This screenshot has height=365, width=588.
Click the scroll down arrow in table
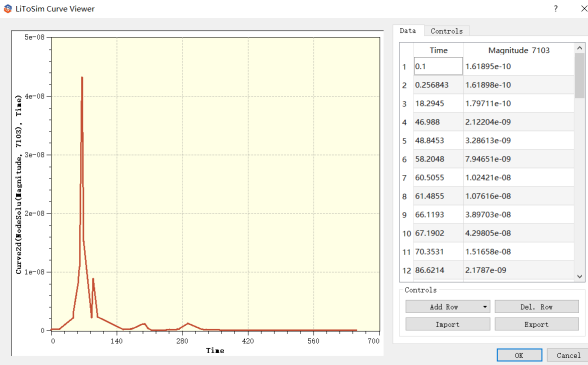click(x=579, y=276)
